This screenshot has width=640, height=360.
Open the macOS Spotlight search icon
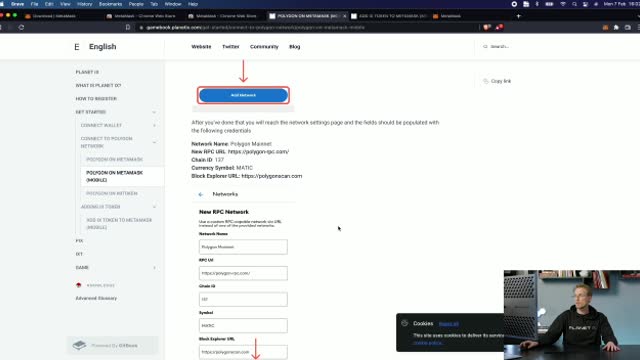point(574,4)
